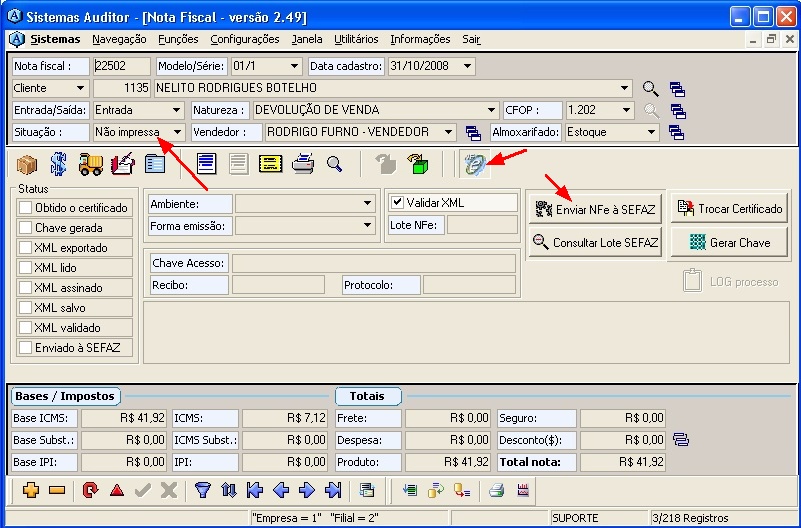This screenshot has width=801, height=528.
Task: Open the Sistemas menu
Action: tap(55, 39)
